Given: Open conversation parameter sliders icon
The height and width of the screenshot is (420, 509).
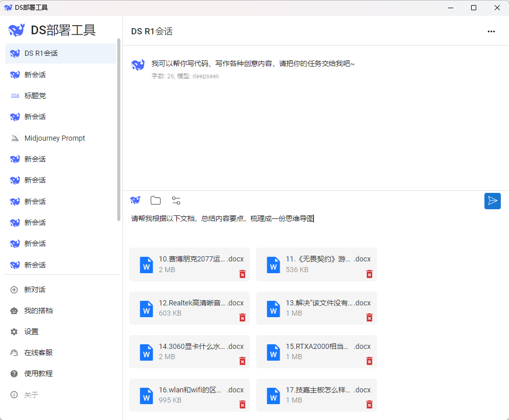Looking at the screenshot, I should pos(176,201).
